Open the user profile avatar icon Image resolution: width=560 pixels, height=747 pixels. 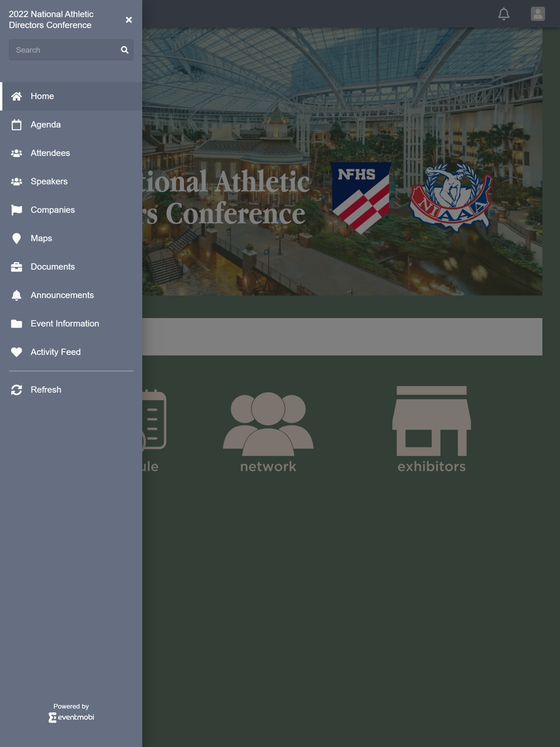click(x=538, y=13)
